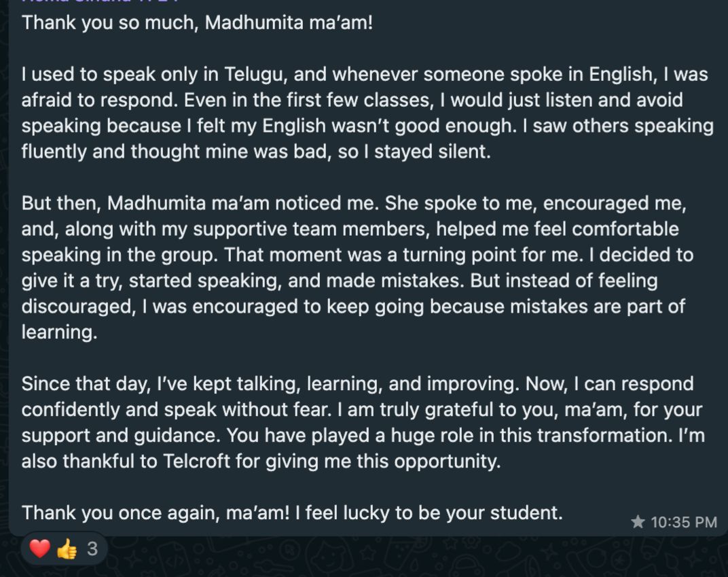Open the reaction count showing 3

(92, 548)
